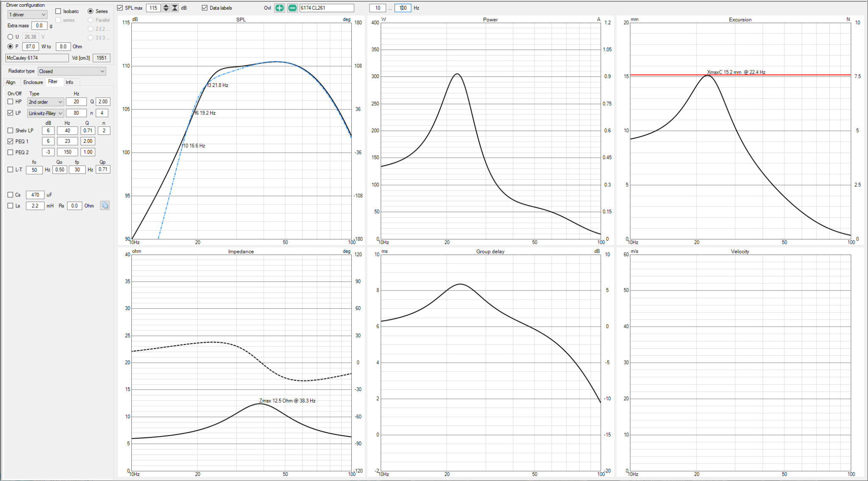
Task: Click the frequency range end field 100
Action: (x=403, y=8)
